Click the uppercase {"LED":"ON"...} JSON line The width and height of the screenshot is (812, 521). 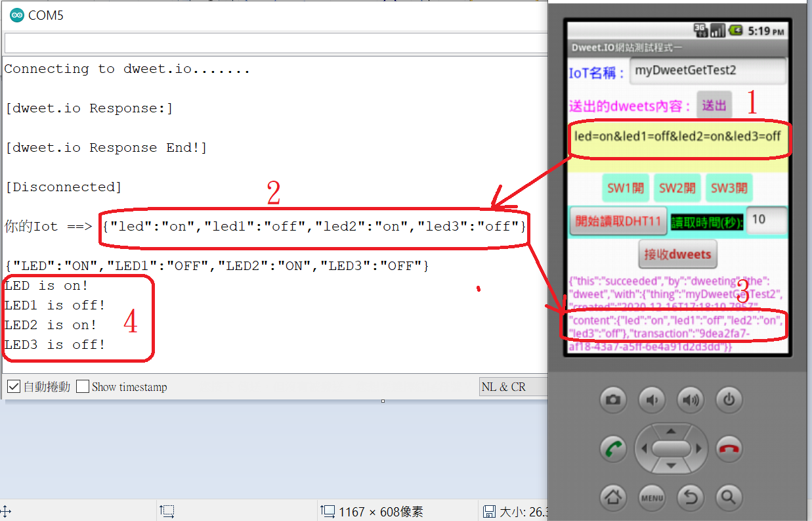[217, 266]
